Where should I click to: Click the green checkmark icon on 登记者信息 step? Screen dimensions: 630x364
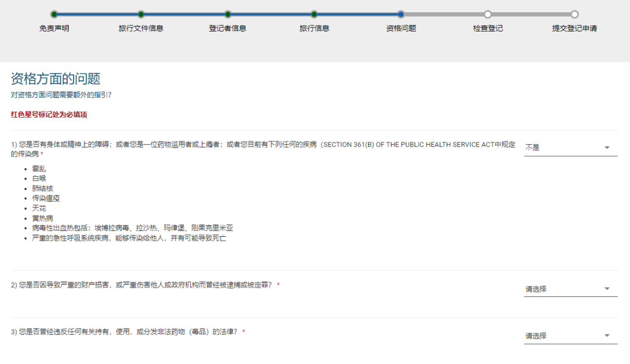(x=228, y=13)
